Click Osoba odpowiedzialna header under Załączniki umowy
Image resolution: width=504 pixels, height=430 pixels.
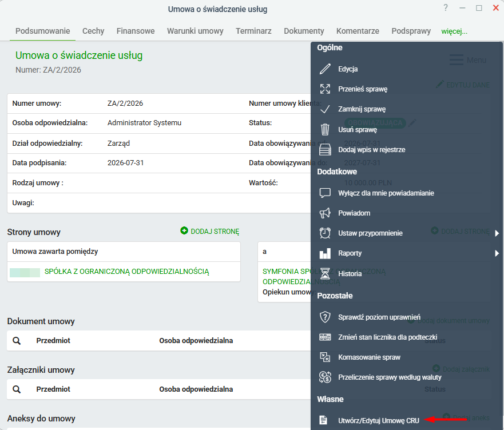(196, 389)
